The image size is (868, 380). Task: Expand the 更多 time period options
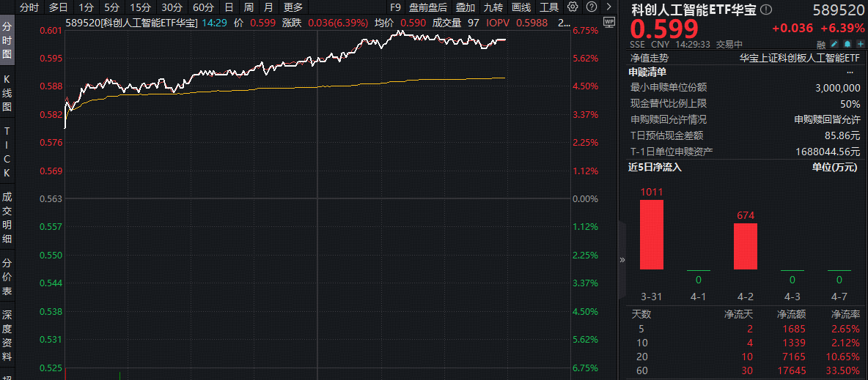(x=293, y=7)
